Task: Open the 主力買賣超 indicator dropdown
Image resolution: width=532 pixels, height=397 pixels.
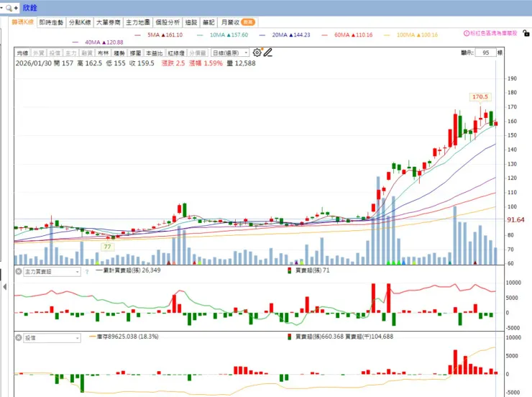Action: point(52,272)
